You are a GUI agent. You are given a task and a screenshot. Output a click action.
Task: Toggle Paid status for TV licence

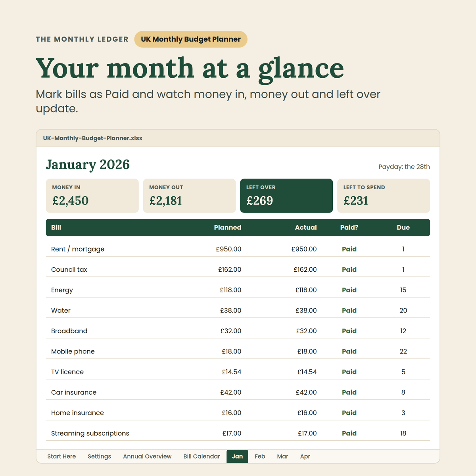tap(349, 372)
